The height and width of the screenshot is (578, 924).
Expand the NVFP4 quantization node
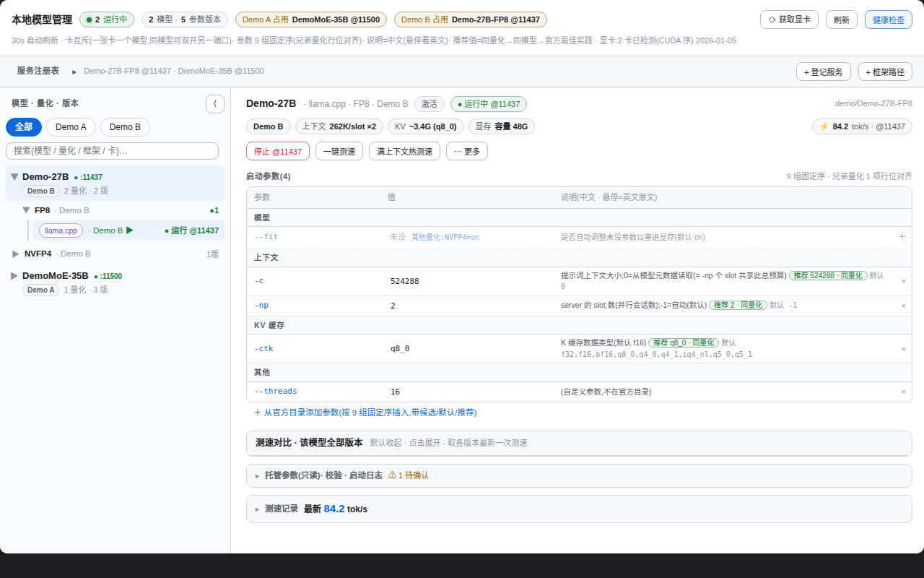(16, 254)
